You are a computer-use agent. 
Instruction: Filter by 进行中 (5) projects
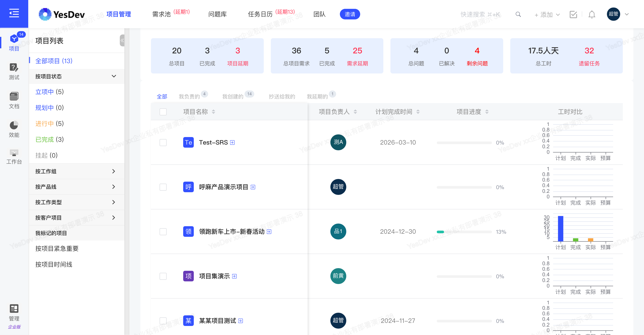[49, 124]
